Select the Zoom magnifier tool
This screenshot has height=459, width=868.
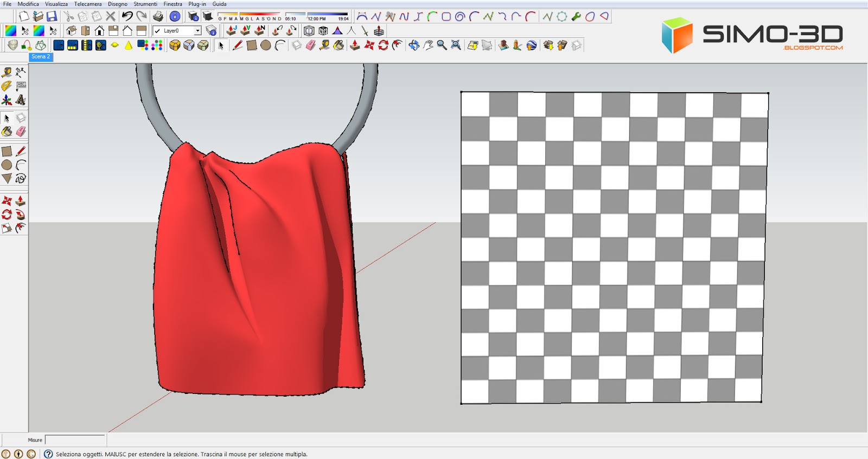pyautogui.click(x=442, y=45)
